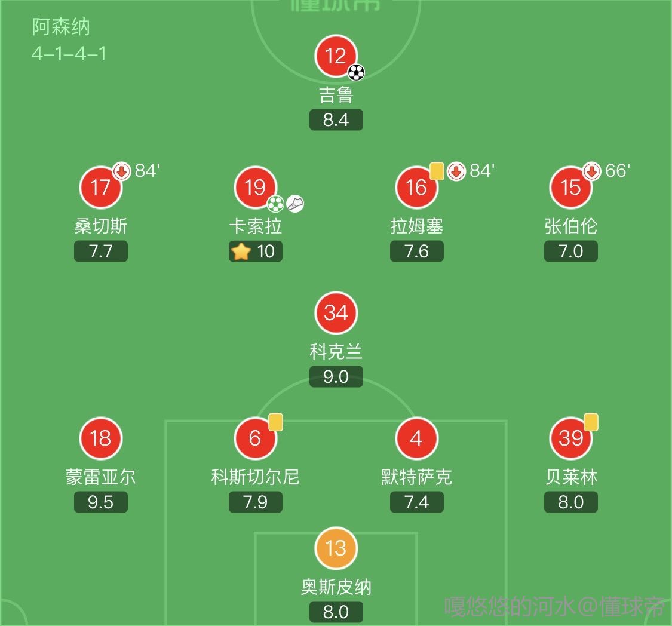Click the 阿森纳 team name label

click(x=61, y=27)
